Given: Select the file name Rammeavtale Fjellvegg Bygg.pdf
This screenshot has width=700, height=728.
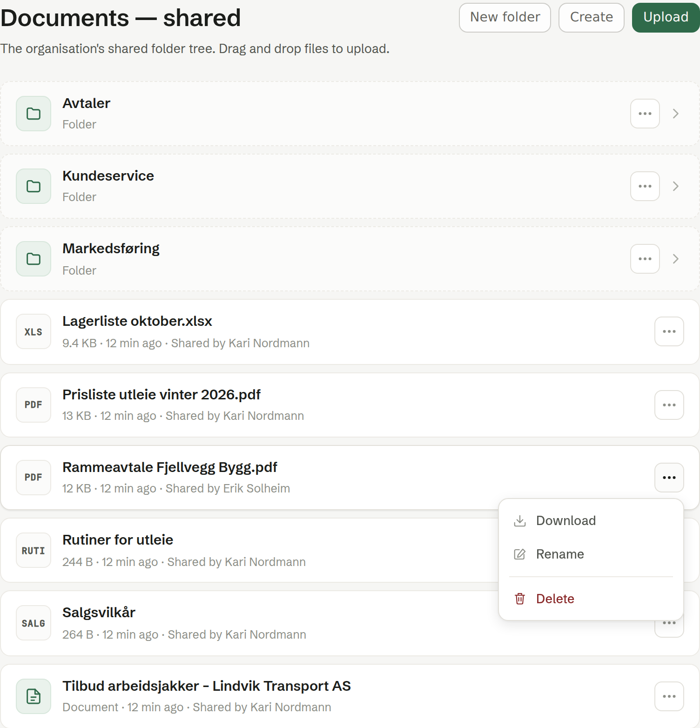Looking at the screenshot, I should [x=170, y=467].
